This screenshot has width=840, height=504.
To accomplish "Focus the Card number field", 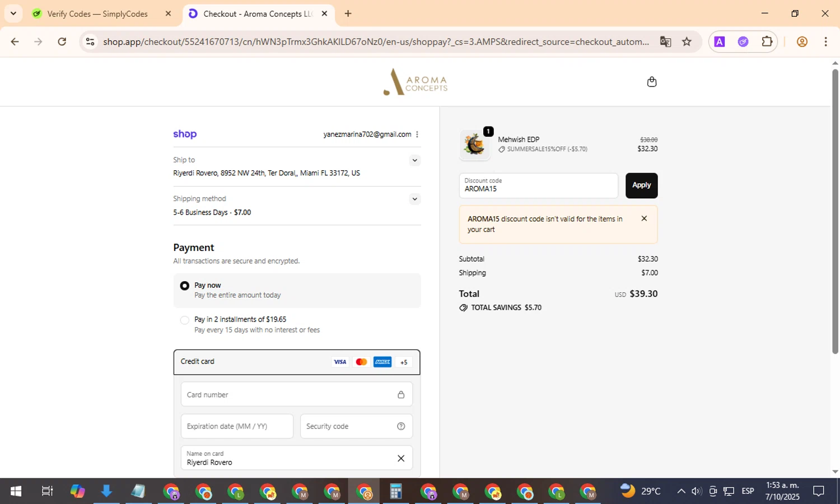I will [x=296, y=394].
